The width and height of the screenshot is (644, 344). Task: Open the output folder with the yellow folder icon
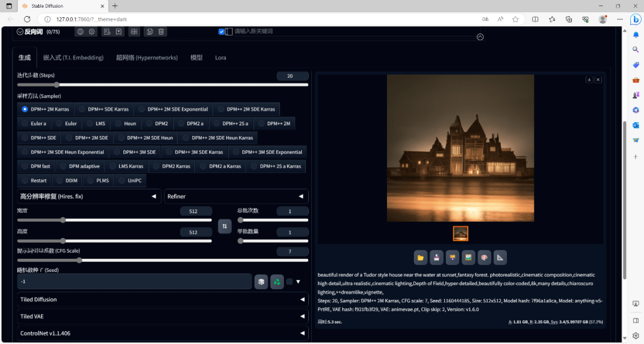pos(421,258)
